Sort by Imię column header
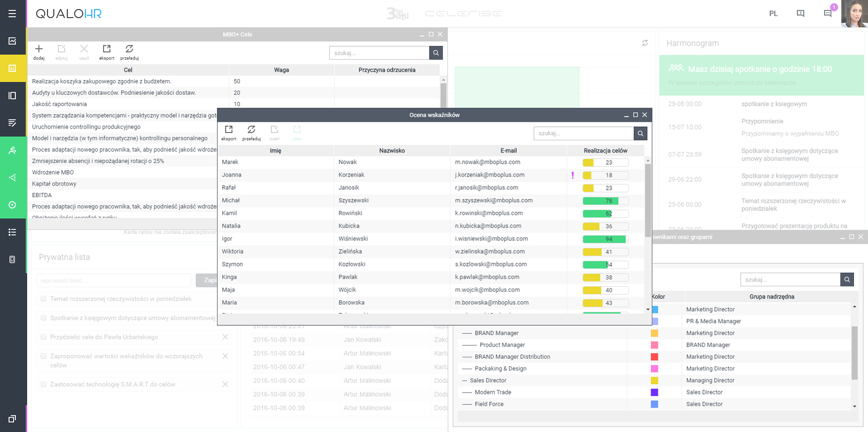The width and height of the screenshot is (868, 432). click(x=275, y=151)
